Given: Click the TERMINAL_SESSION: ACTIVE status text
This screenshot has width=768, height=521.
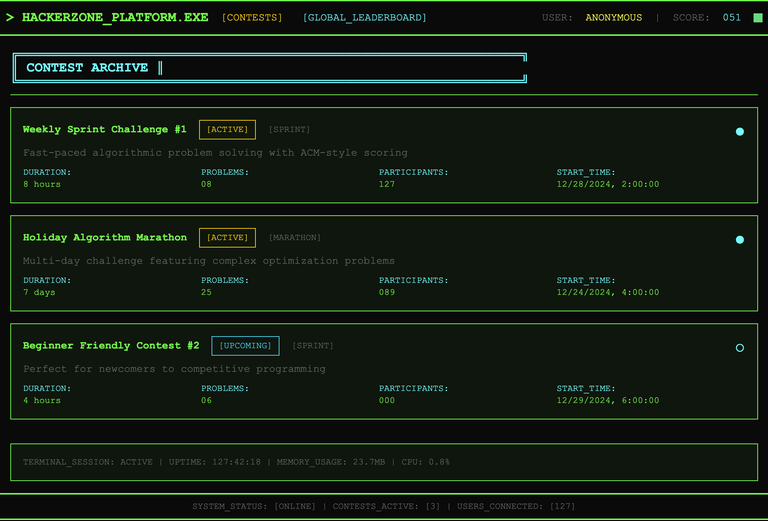Looking at the screenshot, I should [x=88, y=462].
